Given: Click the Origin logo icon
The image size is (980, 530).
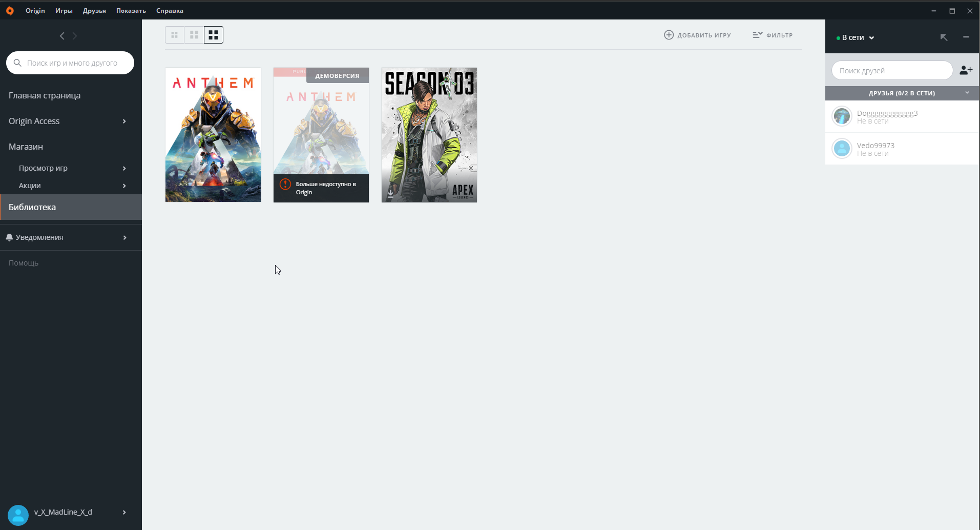Looking at the screenshot, I should pyautogui.click(x=10, y=10).
